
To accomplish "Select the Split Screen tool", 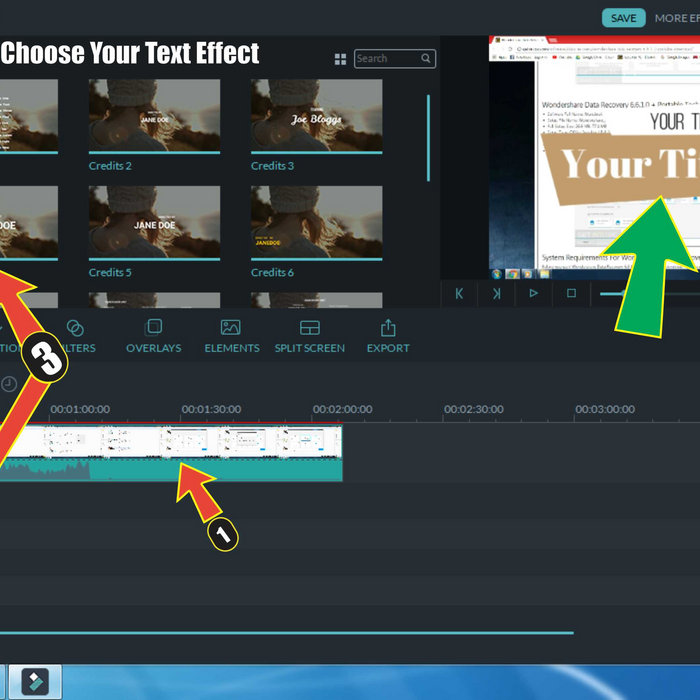I will point(309,336).
